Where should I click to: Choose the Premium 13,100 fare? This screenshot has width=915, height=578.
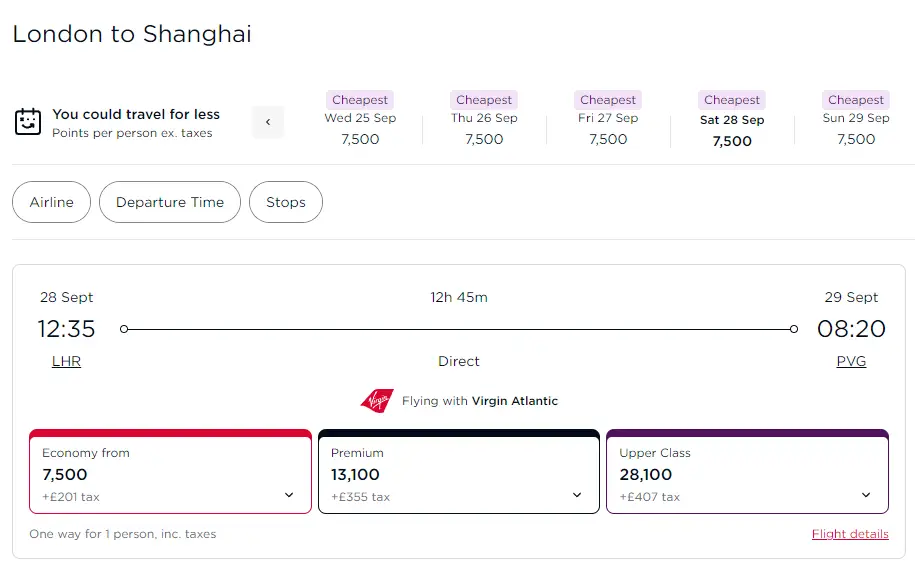[x=440, y=473]
